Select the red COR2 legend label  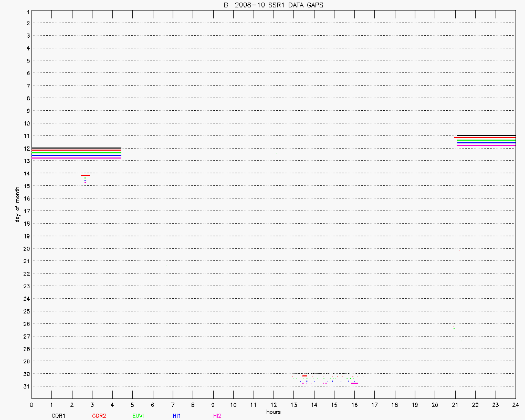99,416
